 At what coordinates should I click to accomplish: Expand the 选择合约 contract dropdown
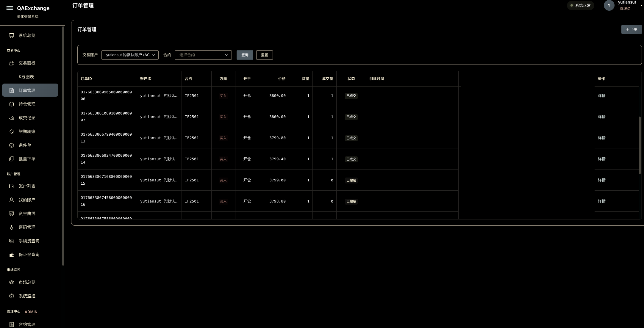[203, 55]
